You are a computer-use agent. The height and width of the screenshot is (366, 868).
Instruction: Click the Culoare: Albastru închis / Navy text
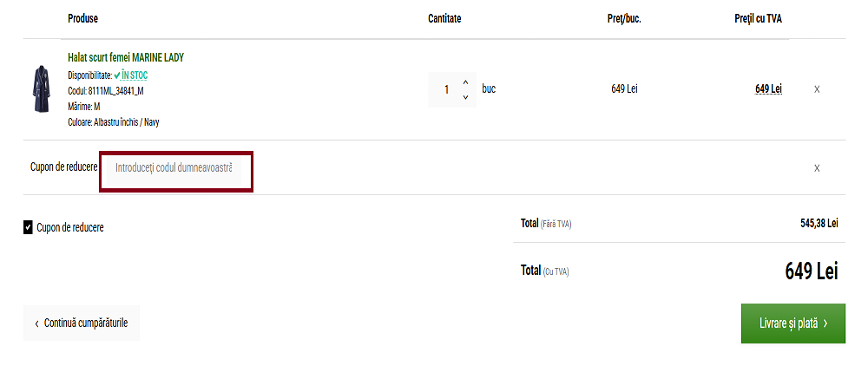click(113, 122)
